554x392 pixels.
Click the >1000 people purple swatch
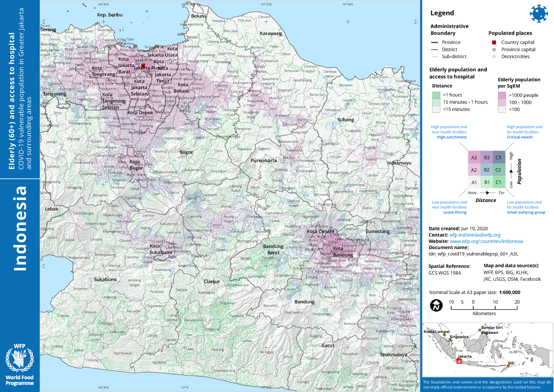pos(502,95)
